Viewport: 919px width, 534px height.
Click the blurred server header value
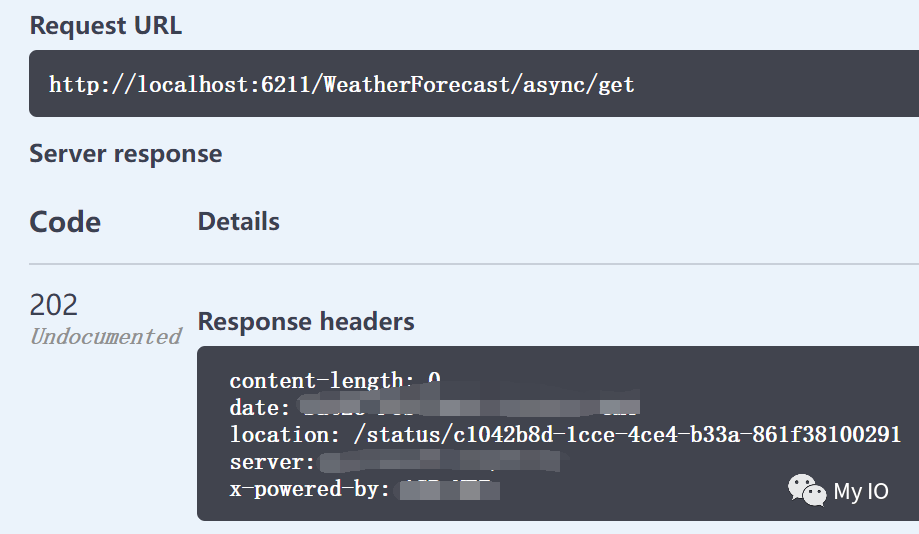click(x=440, y=461)
